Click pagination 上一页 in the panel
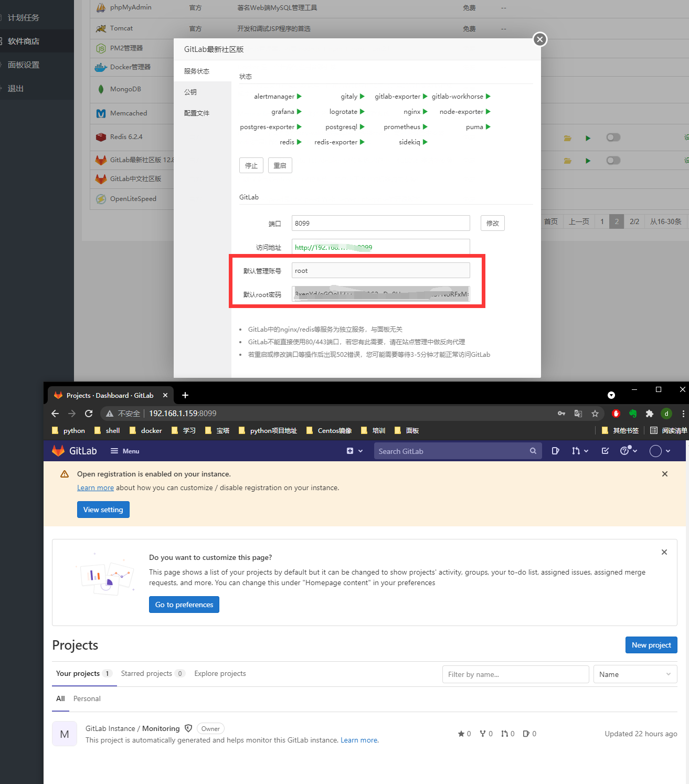 (x=579, y=221)
